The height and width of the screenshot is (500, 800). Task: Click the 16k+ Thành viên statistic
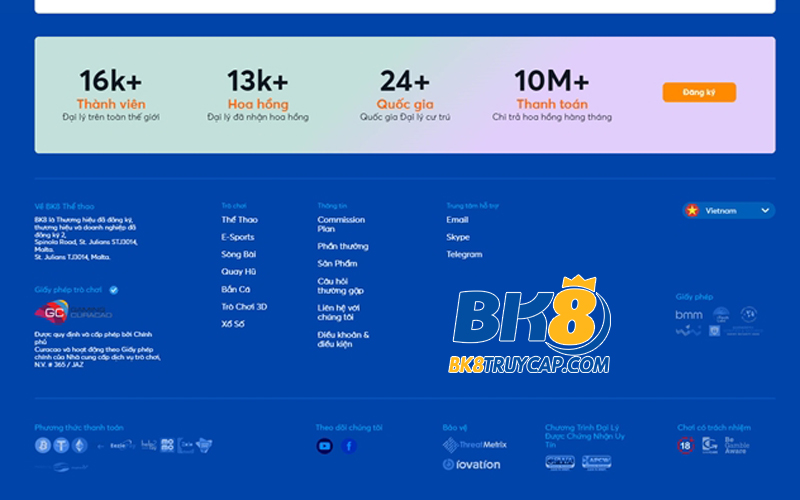[111, 95]
